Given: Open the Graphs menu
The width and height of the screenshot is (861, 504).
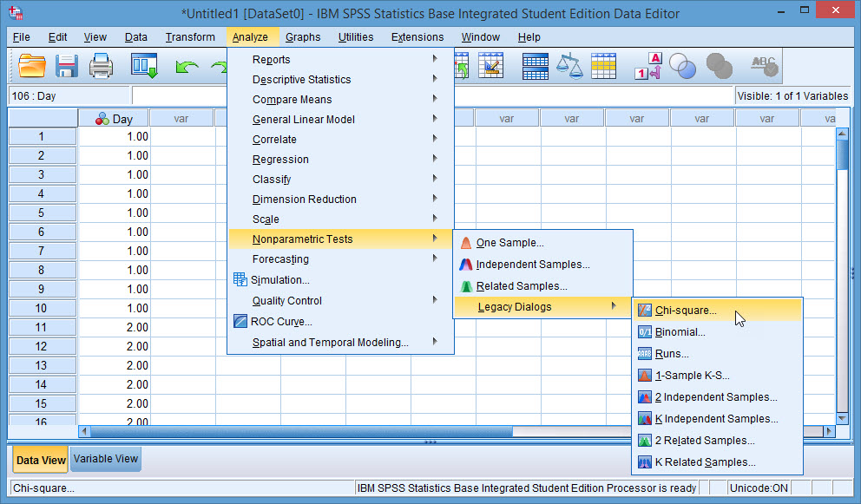Looking at the screenshot, I should click(303, 36).
